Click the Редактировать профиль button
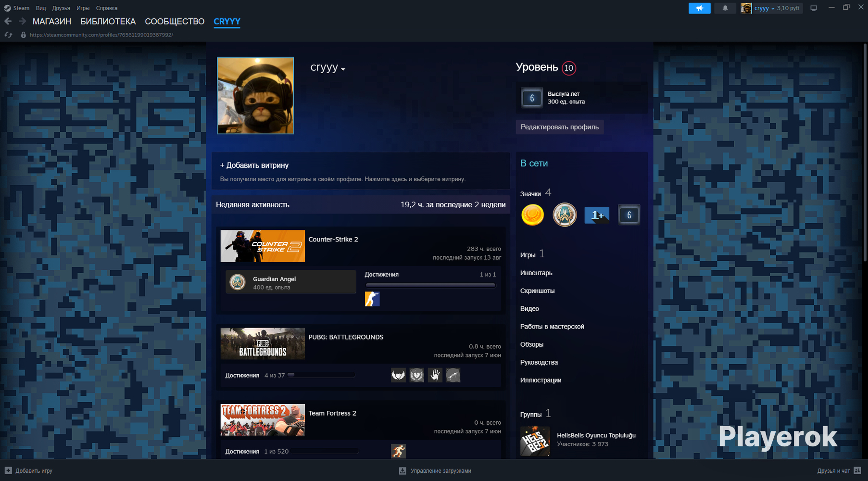The width and height of the screenshot is (868, 481). pyautogui.click(x=560, y=127)
